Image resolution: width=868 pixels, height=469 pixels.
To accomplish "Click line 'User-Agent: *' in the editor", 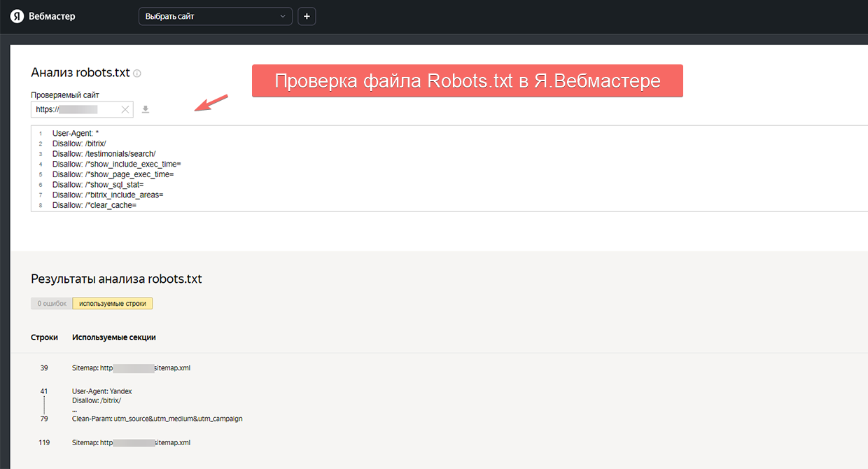I will (76, 133).
